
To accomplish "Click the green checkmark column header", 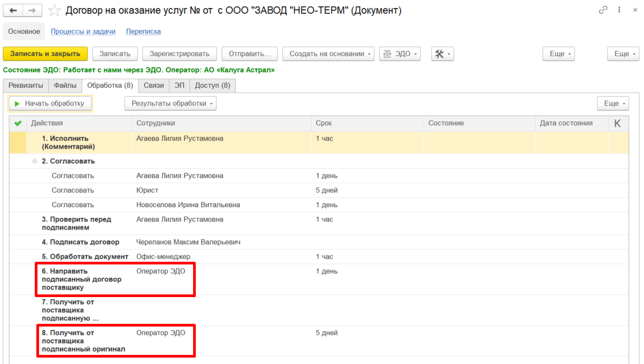I will [18, 123].
